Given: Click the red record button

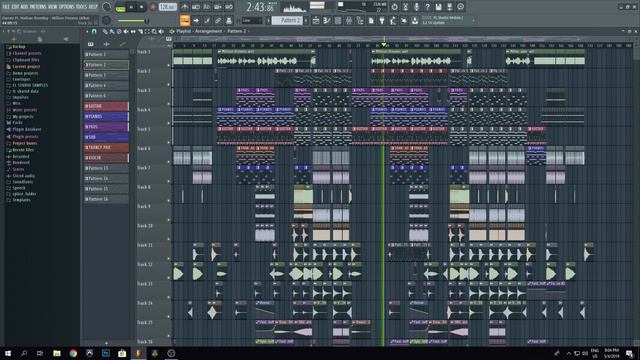Looking at the screenshot, I should (x=153, y=7).
